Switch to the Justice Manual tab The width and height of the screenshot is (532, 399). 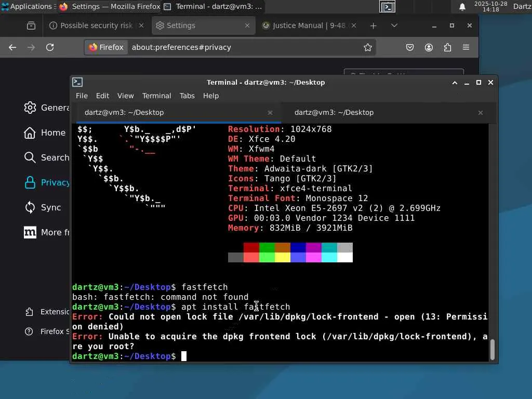point(309,25)
